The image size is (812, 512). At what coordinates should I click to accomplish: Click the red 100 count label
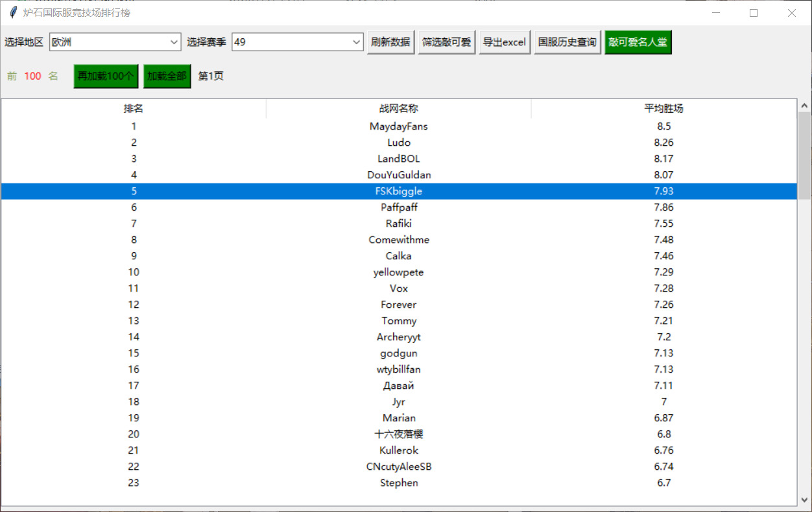32,76
